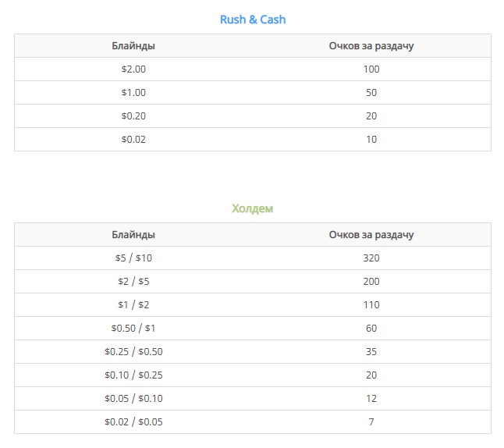
Task: Click the Холдем section heading
Action: coord(253,208)
